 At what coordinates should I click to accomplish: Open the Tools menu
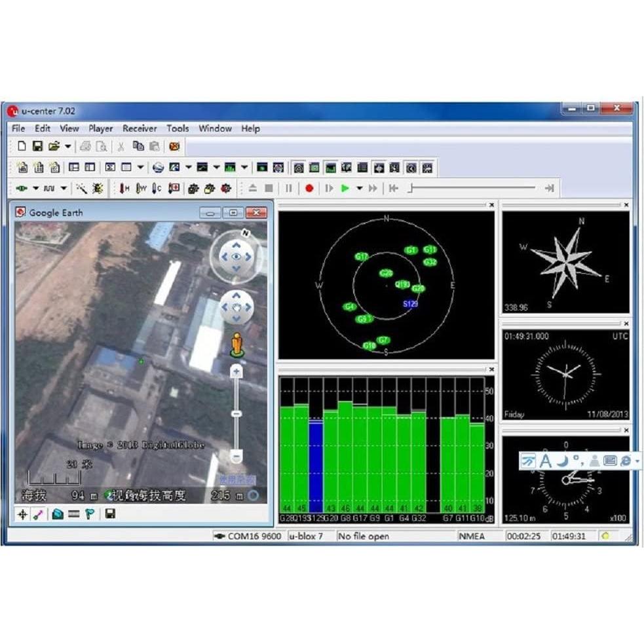[x=177, y=128]
